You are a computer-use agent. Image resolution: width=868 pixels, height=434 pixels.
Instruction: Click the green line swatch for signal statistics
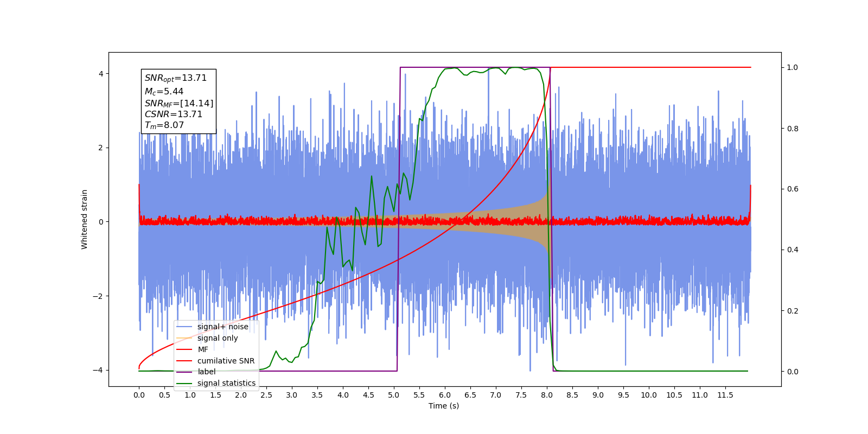pos(184,383)
